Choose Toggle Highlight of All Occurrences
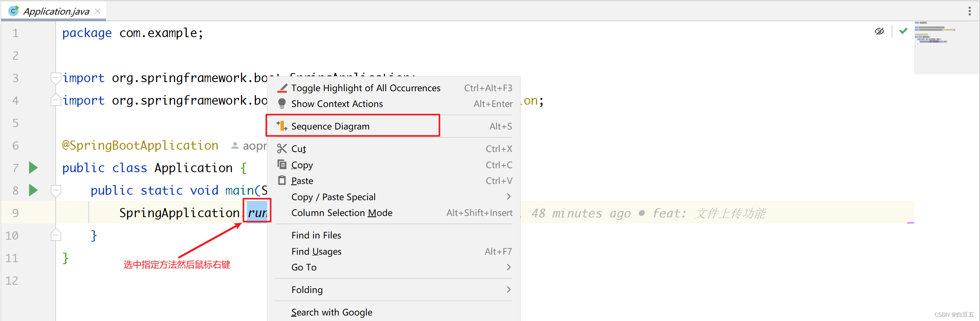Viewport: 980px width, 321px height. [394, 88]
